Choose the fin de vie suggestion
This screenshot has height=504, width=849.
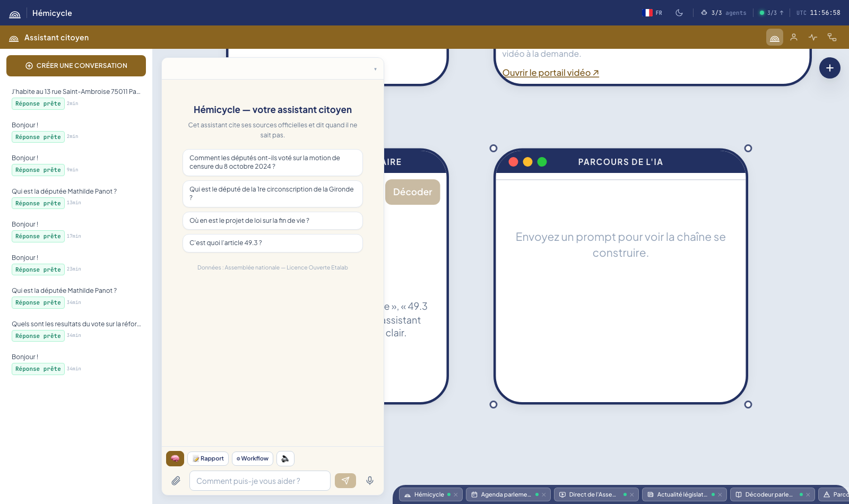pyautogui.click(x=273, y=221)
